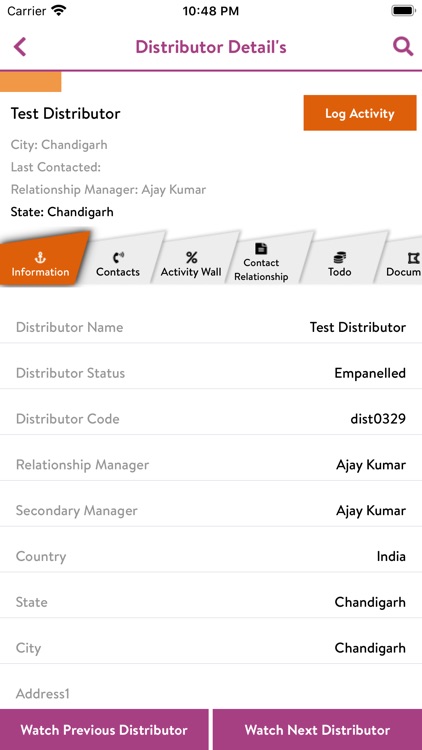Select the Distributor Code value 'dist0329'
422x750 pixels.
[x=378, y=419]
